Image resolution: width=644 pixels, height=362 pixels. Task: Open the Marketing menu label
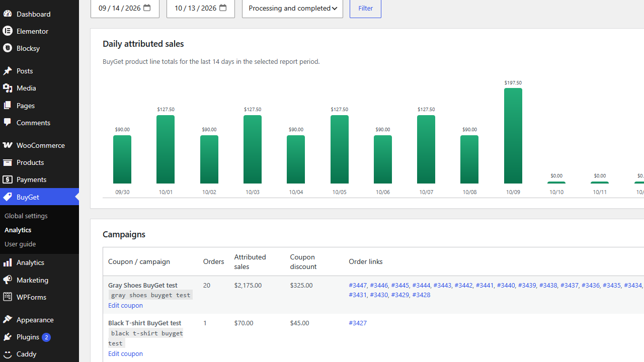tap(32, 280)
